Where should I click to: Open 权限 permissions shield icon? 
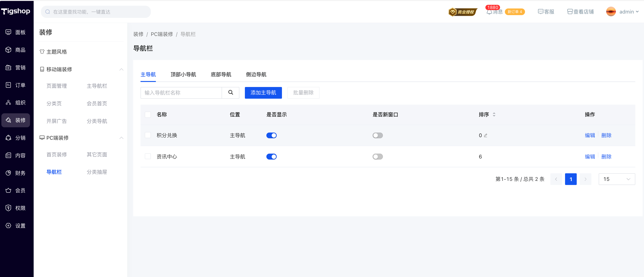pos(8,208)
